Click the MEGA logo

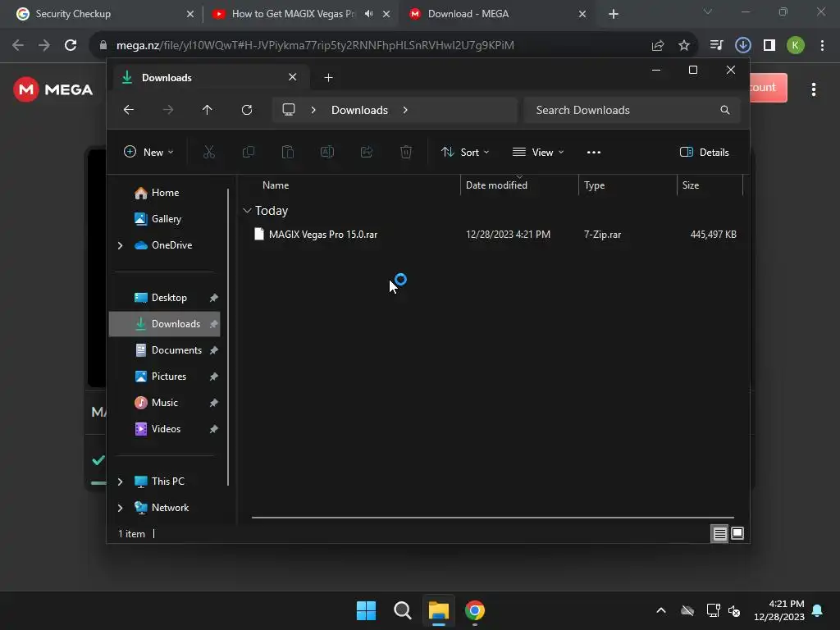pyautogui.click(x=53, y=89)
